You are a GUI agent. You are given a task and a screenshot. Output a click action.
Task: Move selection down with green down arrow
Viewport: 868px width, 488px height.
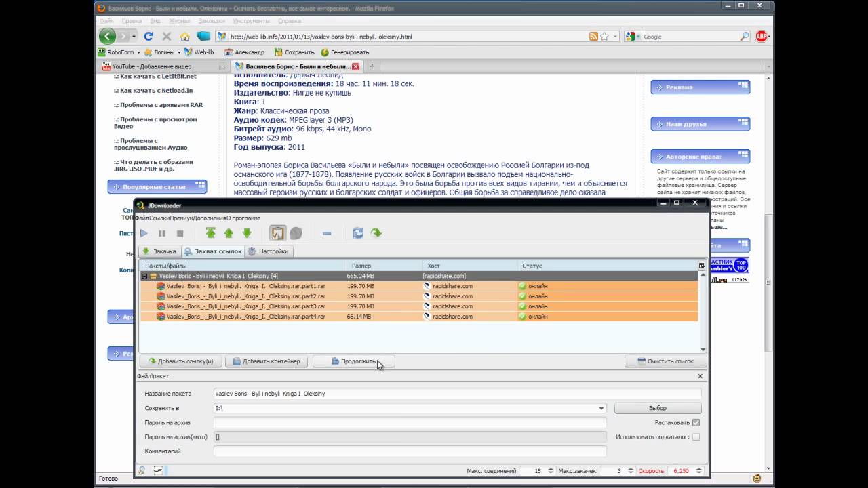pyautogui.click(x=247, y=233)
